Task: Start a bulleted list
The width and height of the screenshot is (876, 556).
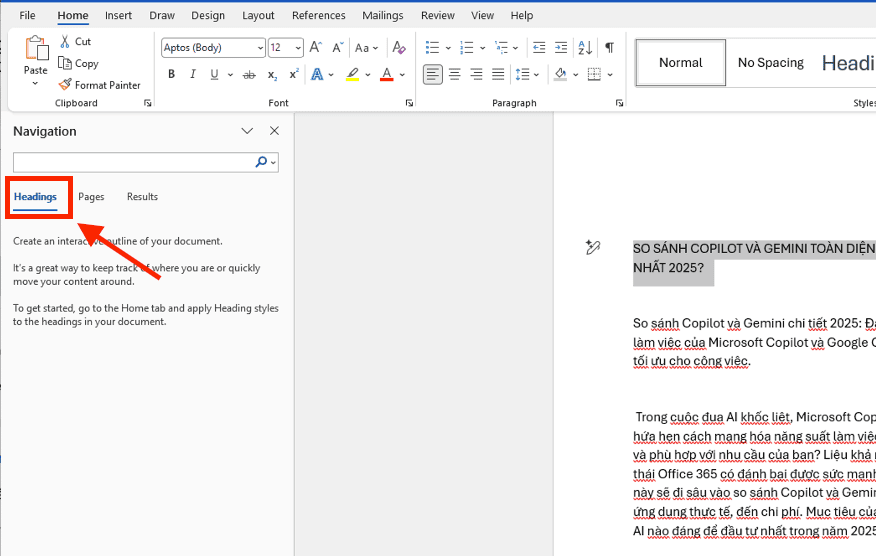Action: 432,48
